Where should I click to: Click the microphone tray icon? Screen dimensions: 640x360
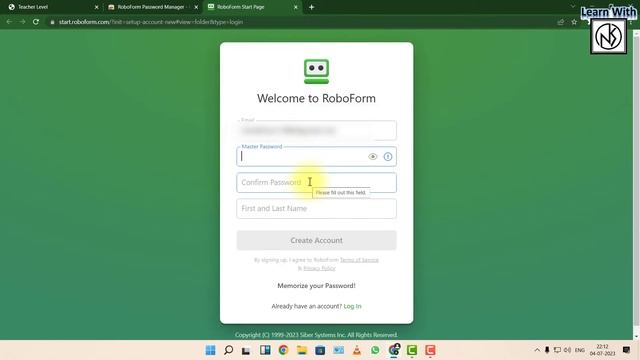coord(547,350)
